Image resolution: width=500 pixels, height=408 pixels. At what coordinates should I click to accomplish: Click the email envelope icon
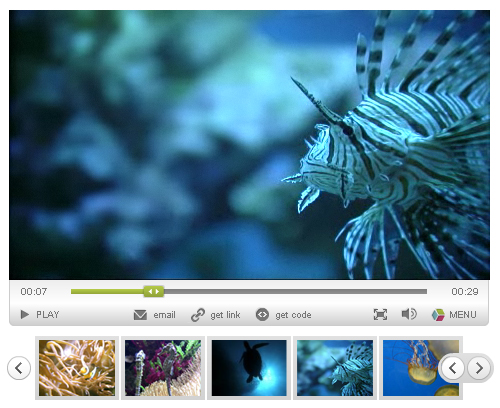[x=140, y=315]
